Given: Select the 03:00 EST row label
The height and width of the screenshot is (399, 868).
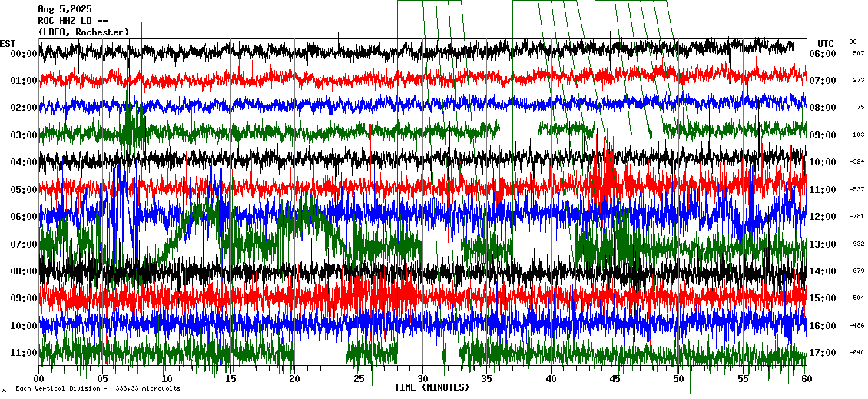Looking at the screenshot, I should click(x=25, y=135).
